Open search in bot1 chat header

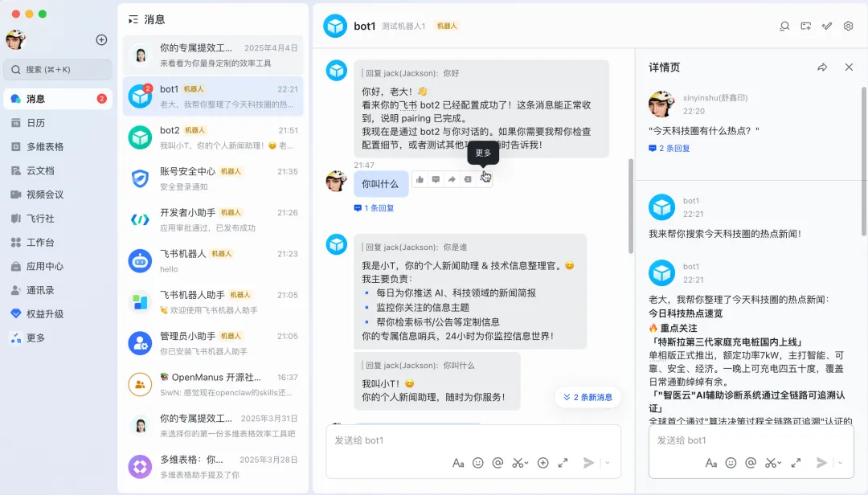pyautogui.click(x=784, y=26)
